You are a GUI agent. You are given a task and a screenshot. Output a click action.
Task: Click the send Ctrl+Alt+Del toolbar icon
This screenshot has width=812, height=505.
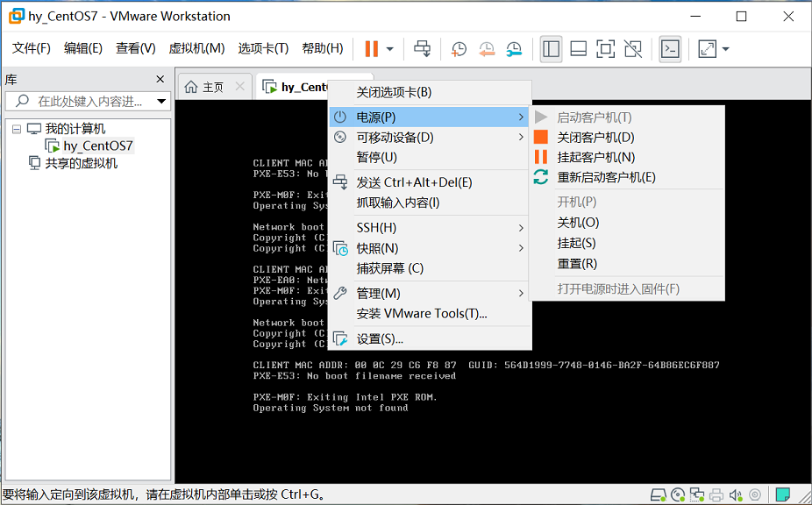422,49
